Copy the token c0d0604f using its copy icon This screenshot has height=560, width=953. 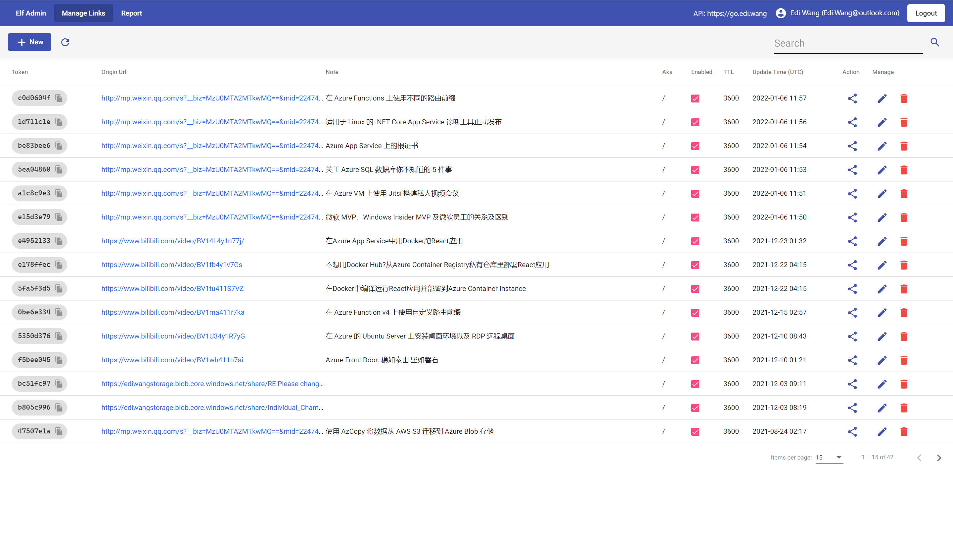click(59, 98)
